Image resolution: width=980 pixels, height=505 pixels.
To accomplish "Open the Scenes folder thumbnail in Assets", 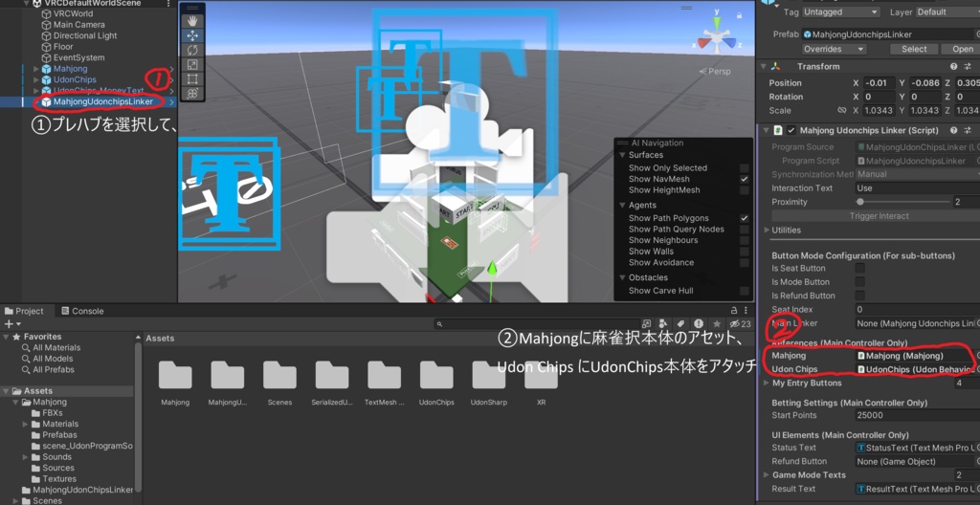I will tap(279, 375).
